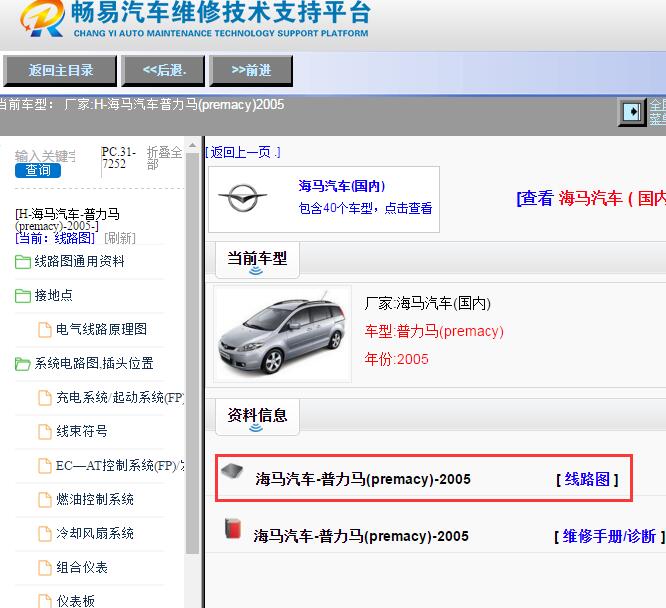Open the 线路图 link for Premacy 2005

pyautogui.click(x=587, y=479)
